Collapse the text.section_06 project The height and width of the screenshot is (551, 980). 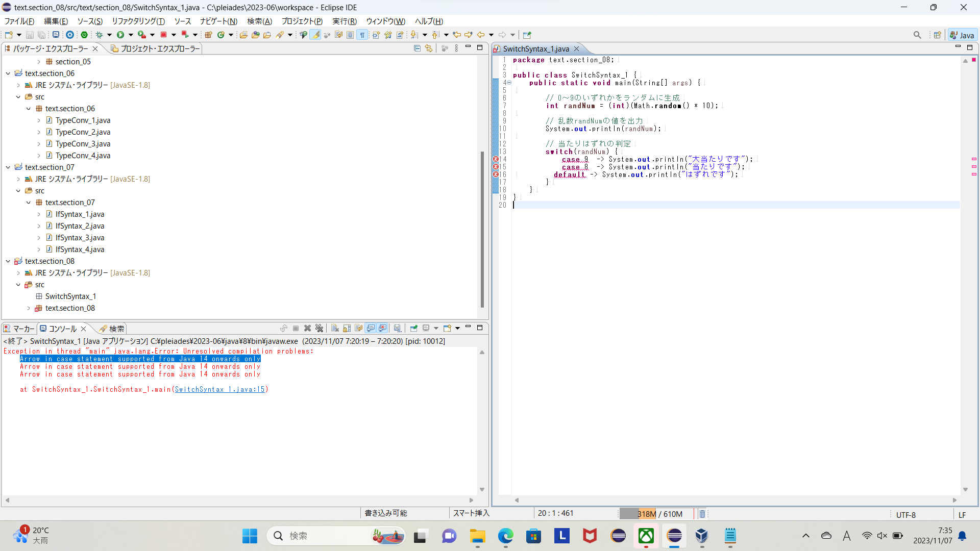click(x=8, y=73)
